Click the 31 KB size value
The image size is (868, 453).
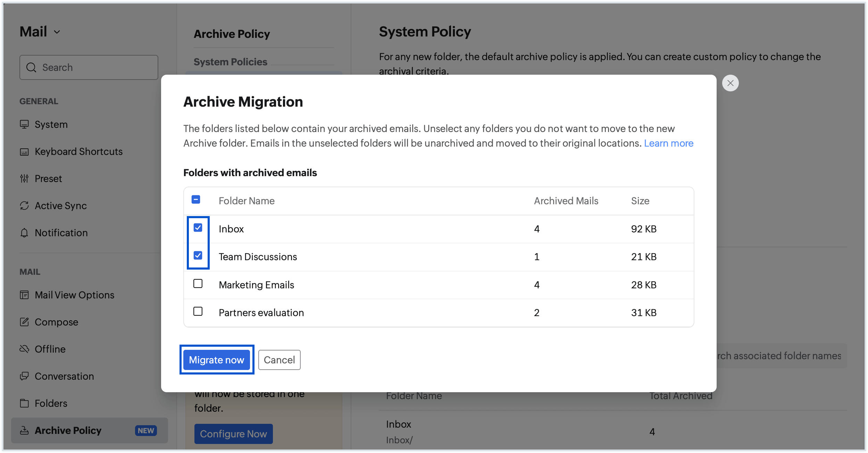(x=644, y=313)
